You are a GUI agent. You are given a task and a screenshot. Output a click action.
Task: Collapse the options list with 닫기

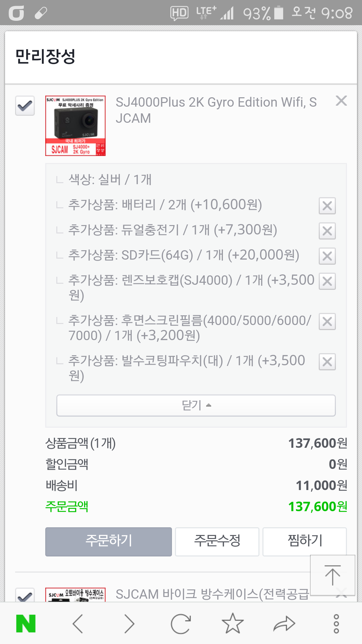(x=196, y=405)
